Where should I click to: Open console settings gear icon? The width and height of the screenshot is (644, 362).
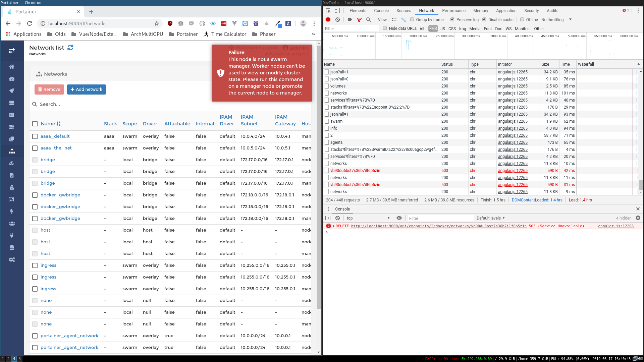click(x=638, y=218)
